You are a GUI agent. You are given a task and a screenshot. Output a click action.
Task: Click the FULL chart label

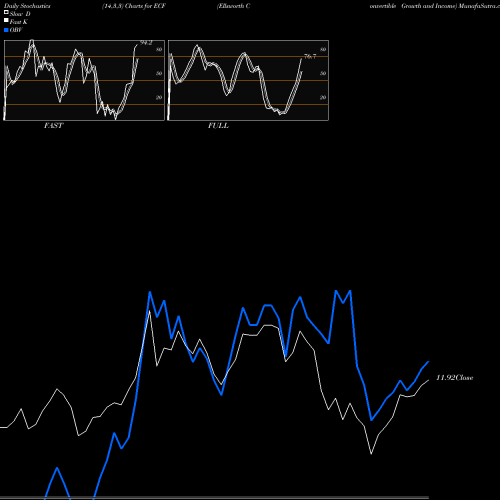coord(218,126)
